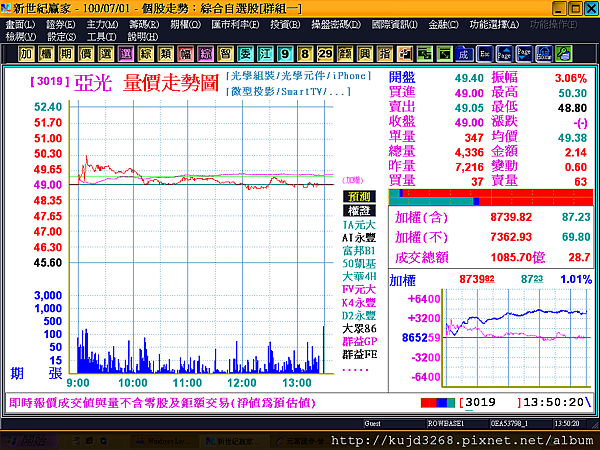Open the 金融(C) menu
The width and height of the screenshot is (600, 450).
pyautogui.click(x=443, y=24)
